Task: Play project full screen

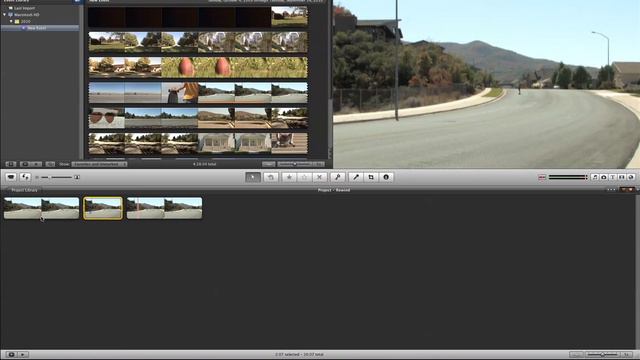Action: point(11,354)
